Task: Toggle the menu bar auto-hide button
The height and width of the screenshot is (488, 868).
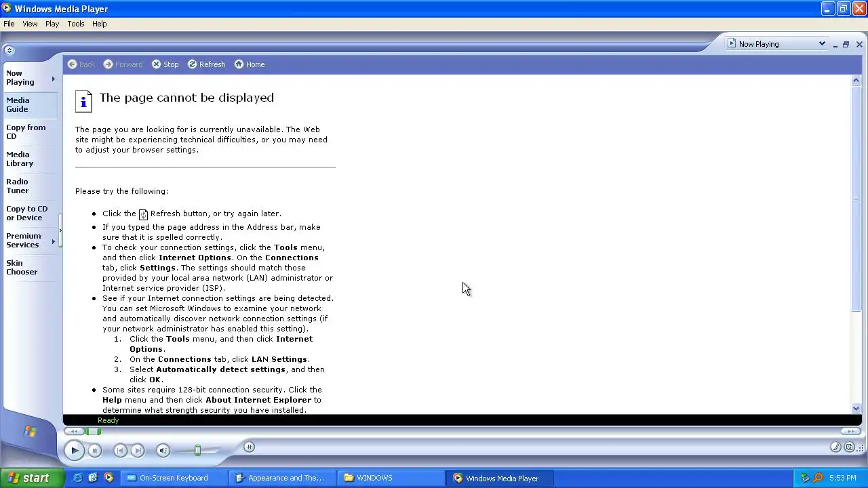Action: click(9, 50)
